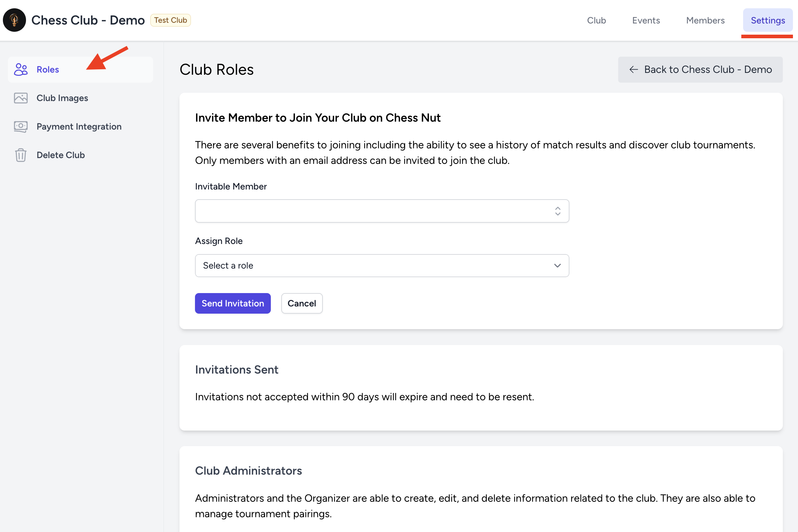Viewport: 798px width, 532px height.
Task: Click the Club Images picture icon
Action: pyautogui.click(x=21, y=98)
